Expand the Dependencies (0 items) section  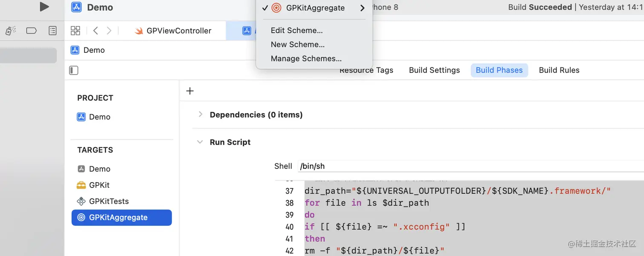(x=200, y=114)
